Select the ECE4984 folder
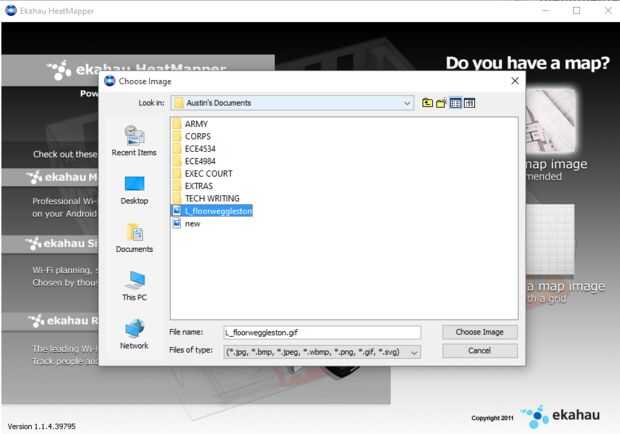The width and height of the screenshot is (620, 434). [x=194, y=161]
